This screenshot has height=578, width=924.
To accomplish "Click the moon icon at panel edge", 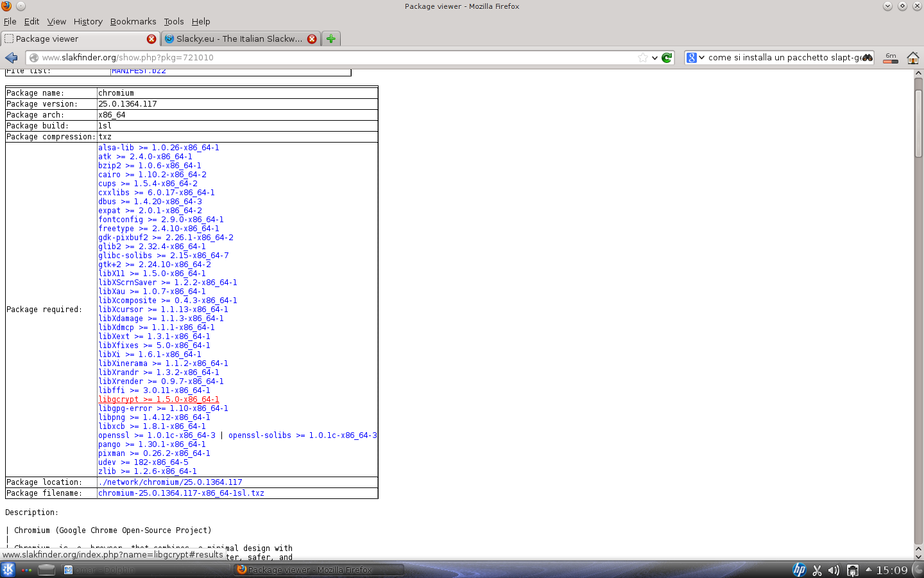I will click(918, 570).
